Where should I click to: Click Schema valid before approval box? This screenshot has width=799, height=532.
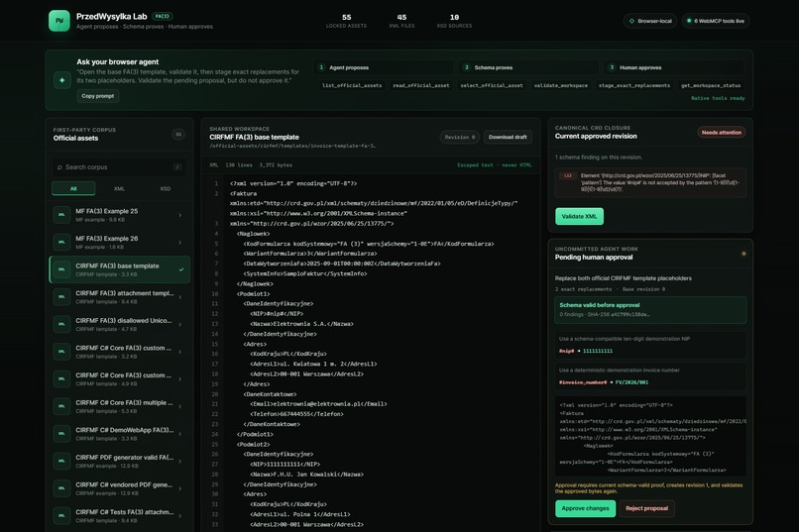(650, 309)
